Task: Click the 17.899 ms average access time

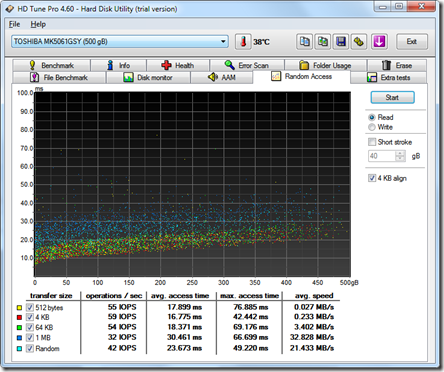Action: pyautogui.click(x=185, y=307)
